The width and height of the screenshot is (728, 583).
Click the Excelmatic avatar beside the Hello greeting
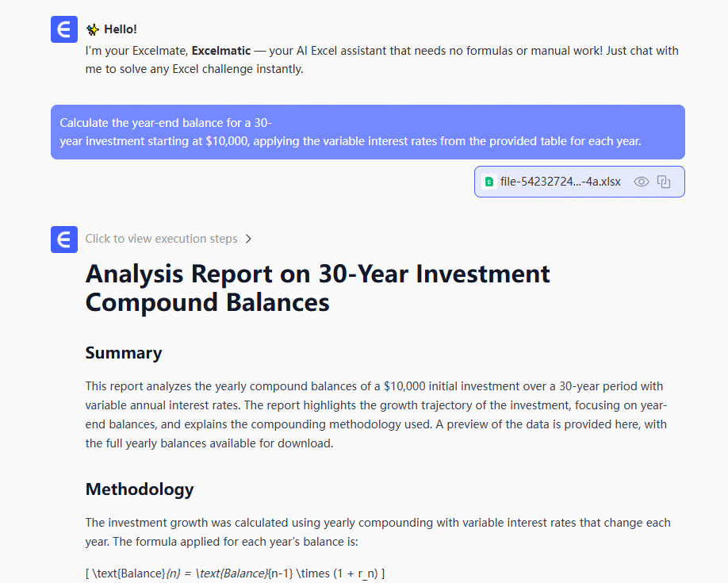coord(64,29)
